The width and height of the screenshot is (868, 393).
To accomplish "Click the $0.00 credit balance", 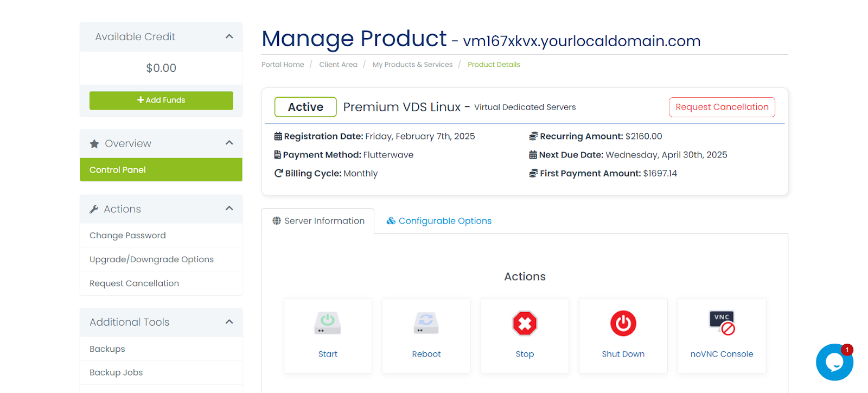I will (161, 68).
